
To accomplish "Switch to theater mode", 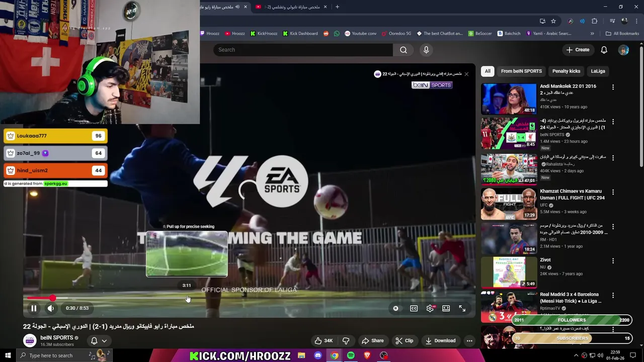I will point(446,308).
